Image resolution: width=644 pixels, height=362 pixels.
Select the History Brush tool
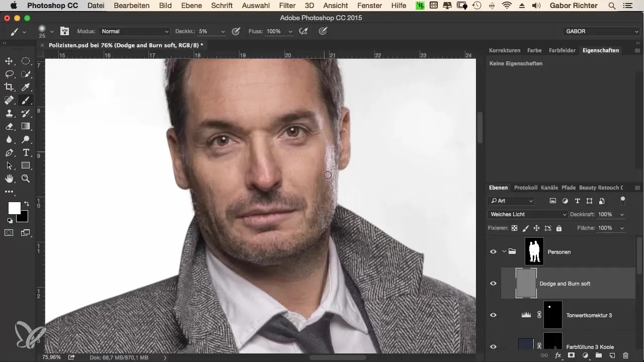tap(26, 113)
